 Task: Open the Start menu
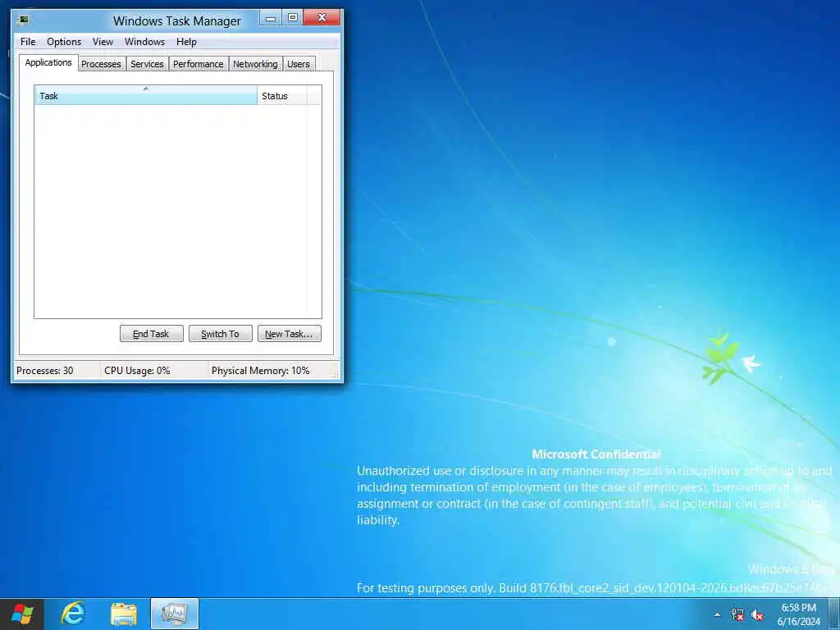pos(22,614)
